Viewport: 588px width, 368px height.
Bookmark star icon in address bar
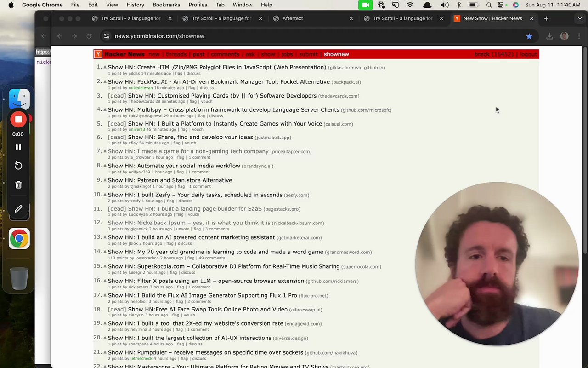(529, 36)
